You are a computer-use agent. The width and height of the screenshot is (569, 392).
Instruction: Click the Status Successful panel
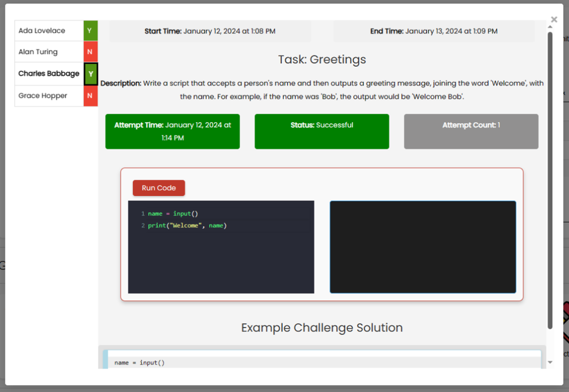(x=322, y=132)
